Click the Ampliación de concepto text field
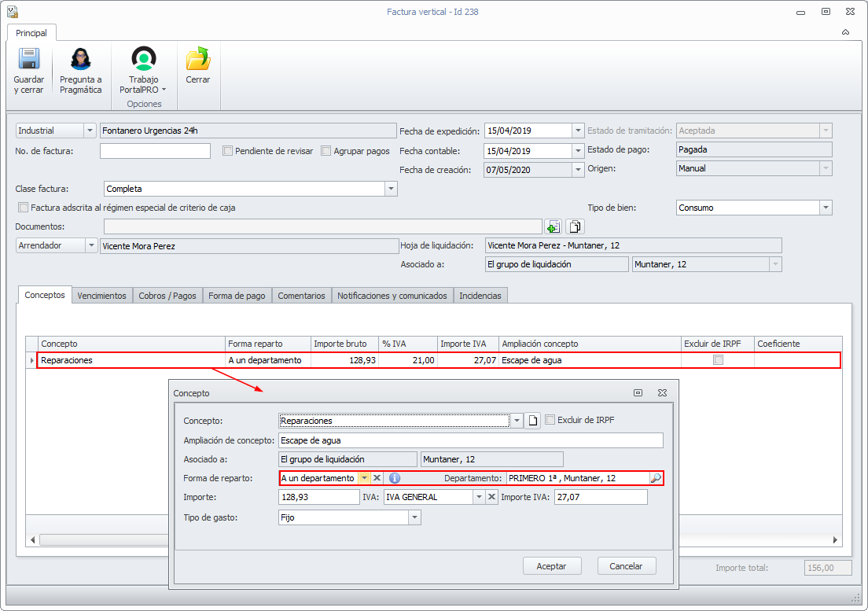 click(470, 440)
